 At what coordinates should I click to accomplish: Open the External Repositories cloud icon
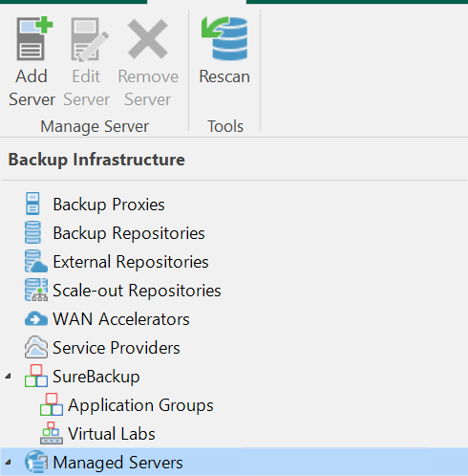[36, 261]
